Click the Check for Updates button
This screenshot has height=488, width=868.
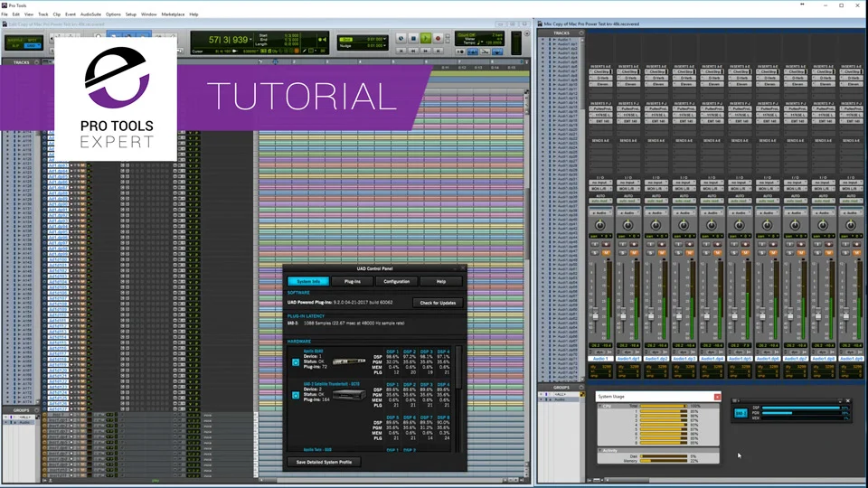(x=438, y=303)
